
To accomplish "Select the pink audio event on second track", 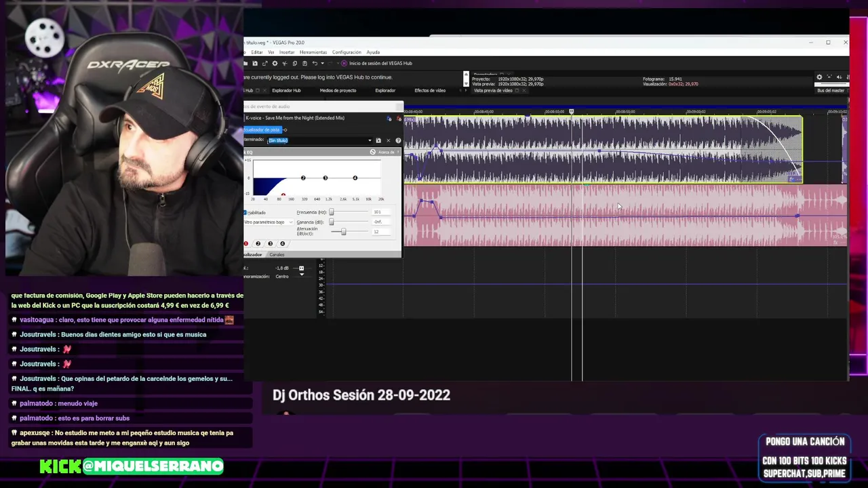I will [x=625, y=215].
